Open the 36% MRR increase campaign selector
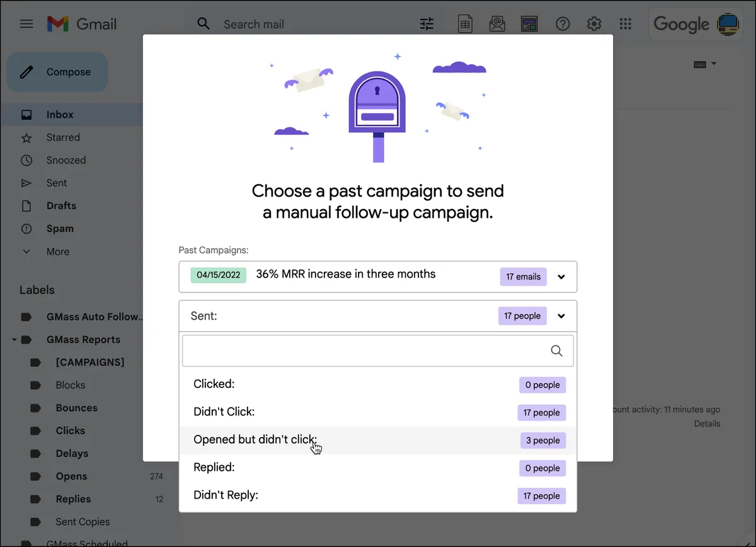756x547 pixels. pos(378,277)
